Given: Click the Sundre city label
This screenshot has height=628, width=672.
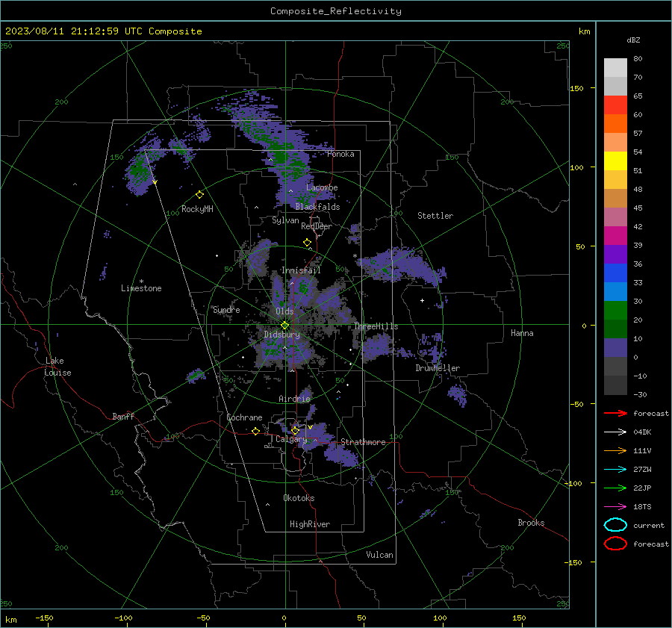Looking at the screenshot, I should 226,309.
